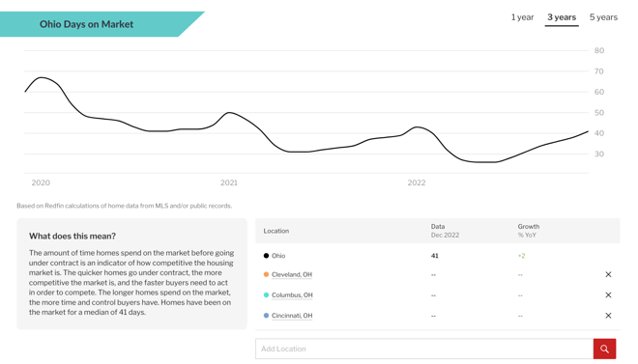The height and width of the screenshot is (364, 638).
Task: Click the chart line's end at Dec 2022
Action: coord(588,131)
